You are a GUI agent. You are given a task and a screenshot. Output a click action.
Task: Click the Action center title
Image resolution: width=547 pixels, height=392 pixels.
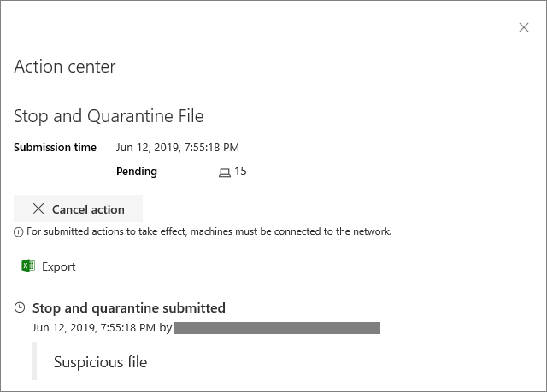point(65,67)
